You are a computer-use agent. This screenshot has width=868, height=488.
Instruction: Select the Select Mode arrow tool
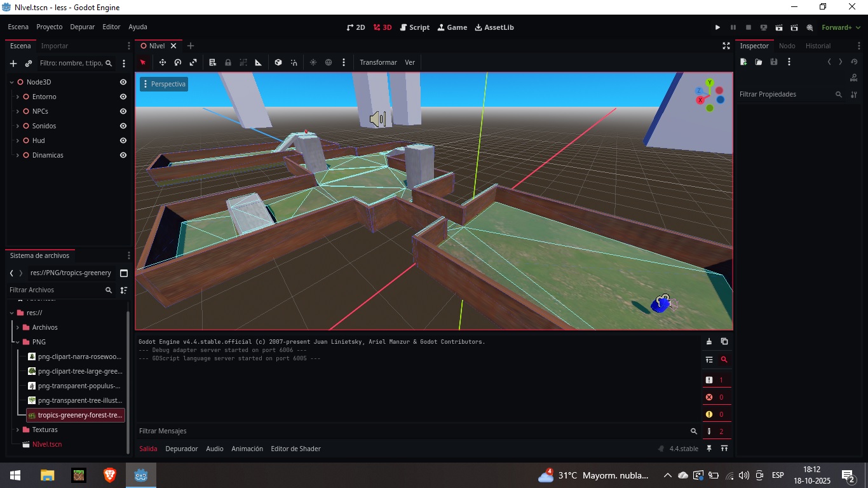[143, 62]
